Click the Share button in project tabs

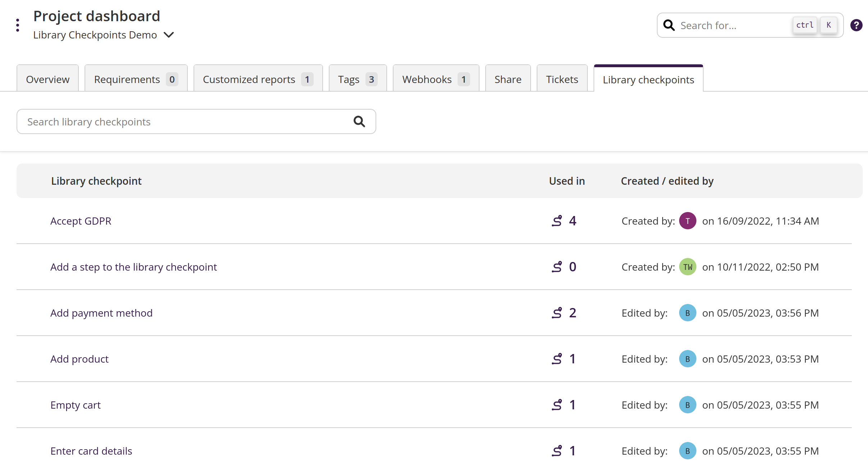tap(508, 79)
